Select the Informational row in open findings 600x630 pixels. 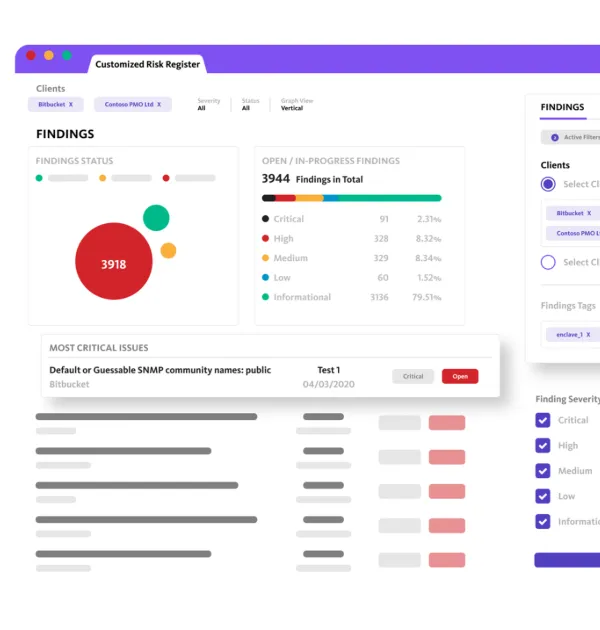pyautogui.click(x=352, y=297)
